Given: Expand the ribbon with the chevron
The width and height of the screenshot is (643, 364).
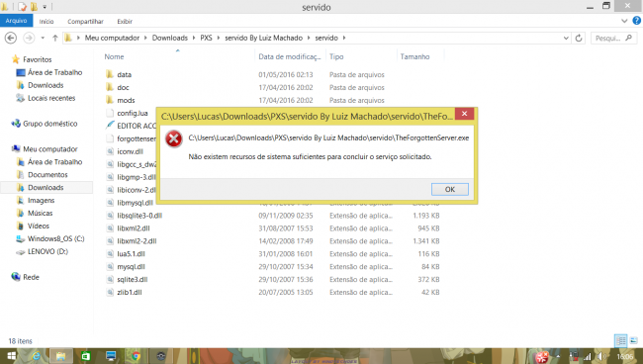Looking at the screenshot, I should tap(624, 21).
